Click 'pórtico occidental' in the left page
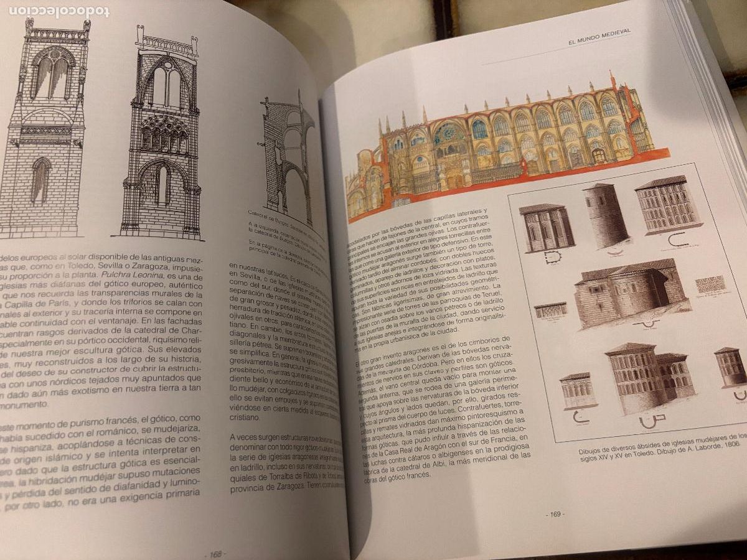Screen dimensions: 747x560 point(114,340)
